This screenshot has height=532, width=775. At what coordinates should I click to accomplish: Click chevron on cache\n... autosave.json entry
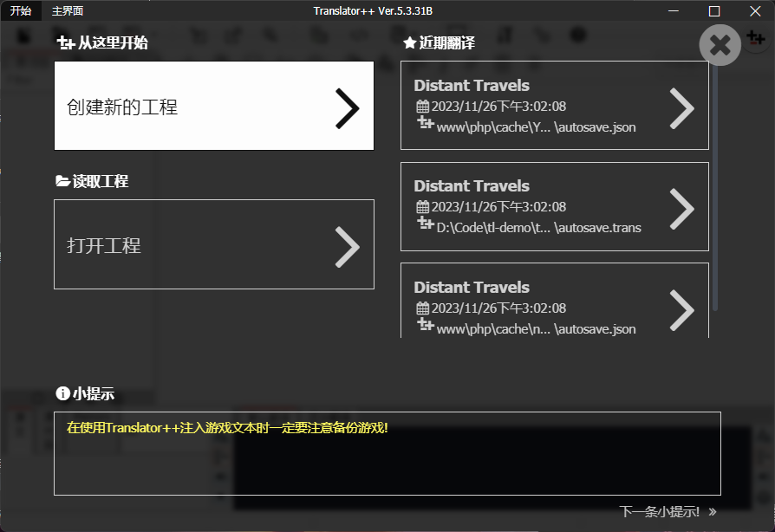point(682,310)
